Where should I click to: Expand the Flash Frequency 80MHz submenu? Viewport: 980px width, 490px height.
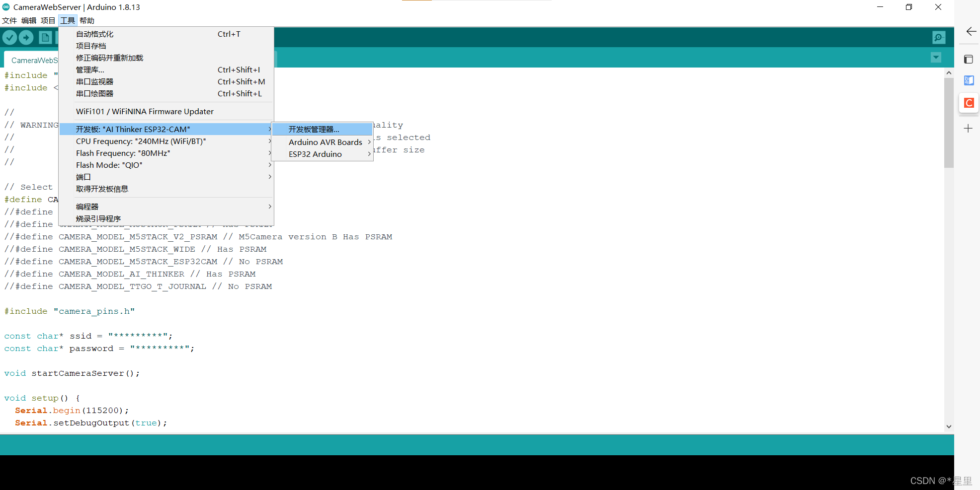pos(166,153)
